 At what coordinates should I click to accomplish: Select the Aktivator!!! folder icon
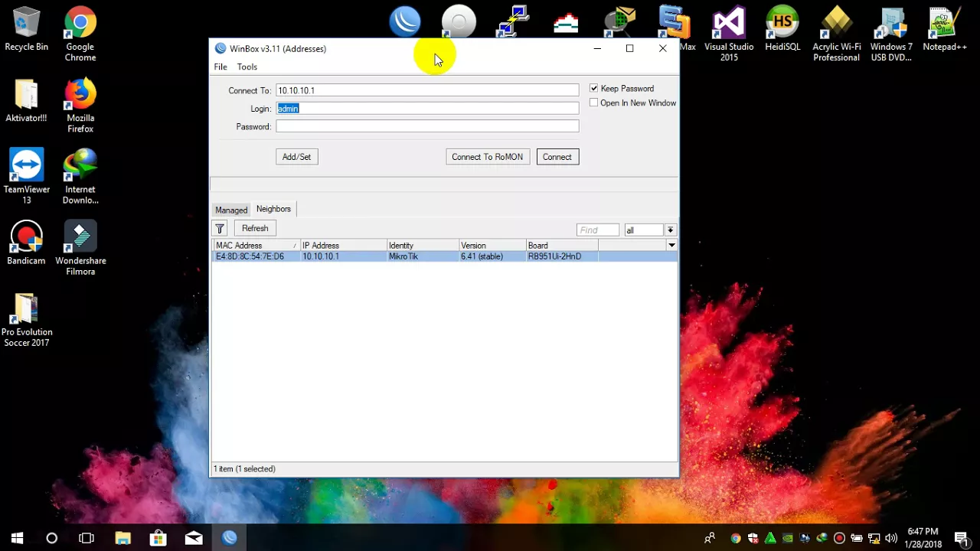point(26,101)
